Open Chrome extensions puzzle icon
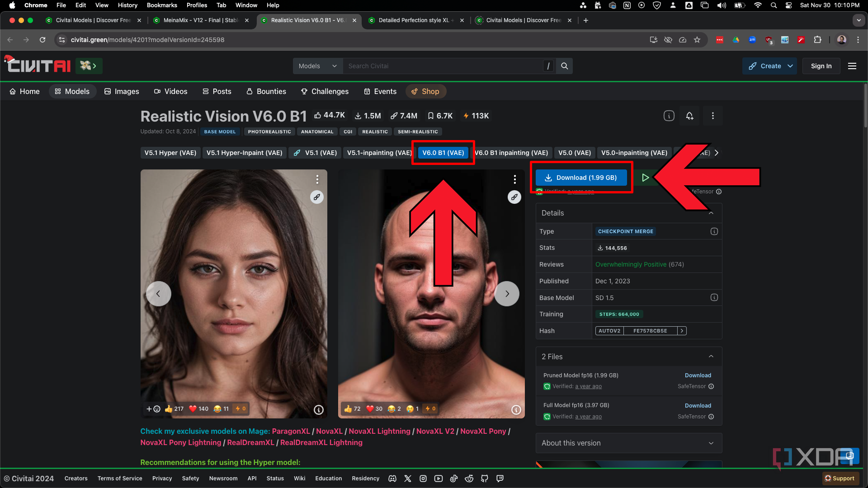The width and height of the screenshot is (868, 488). pyautogui.click(x=817, y=40)
